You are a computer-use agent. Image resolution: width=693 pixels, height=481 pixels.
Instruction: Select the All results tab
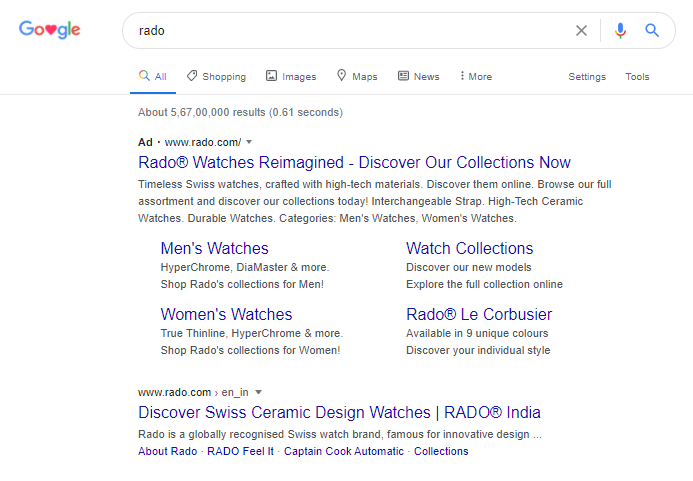point(152,76)
